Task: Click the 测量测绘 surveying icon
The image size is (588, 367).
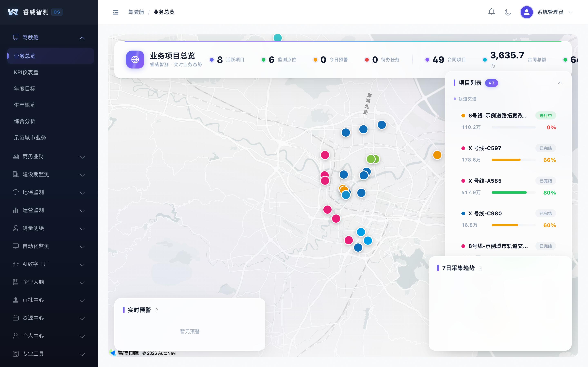Action: 16,228
